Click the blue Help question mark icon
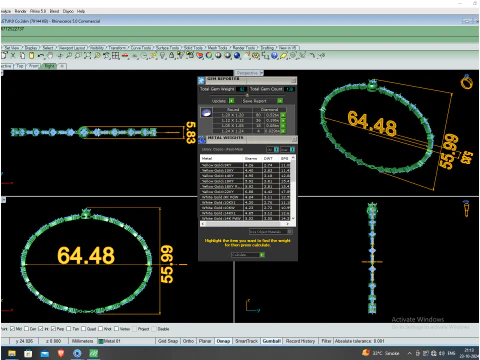The width and height of the screenshot is (480, 360). coord(274,56)
